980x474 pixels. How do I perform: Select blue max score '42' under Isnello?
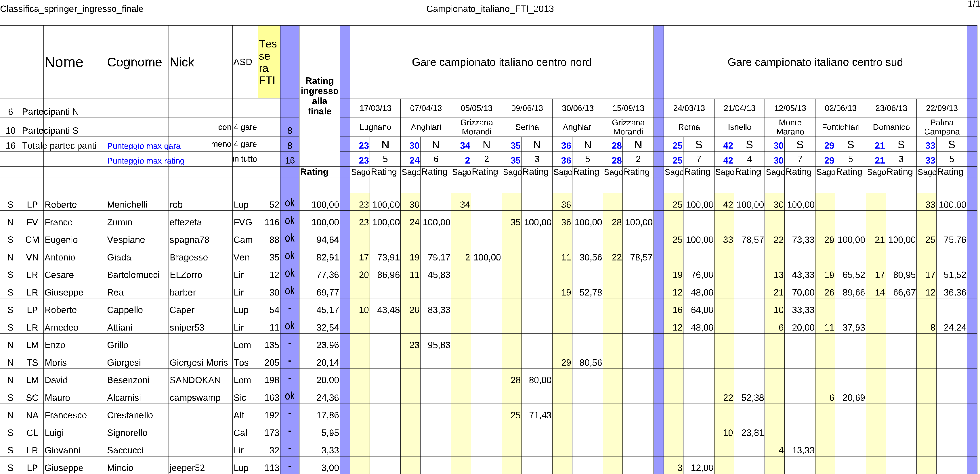click(x=727, y=145)
